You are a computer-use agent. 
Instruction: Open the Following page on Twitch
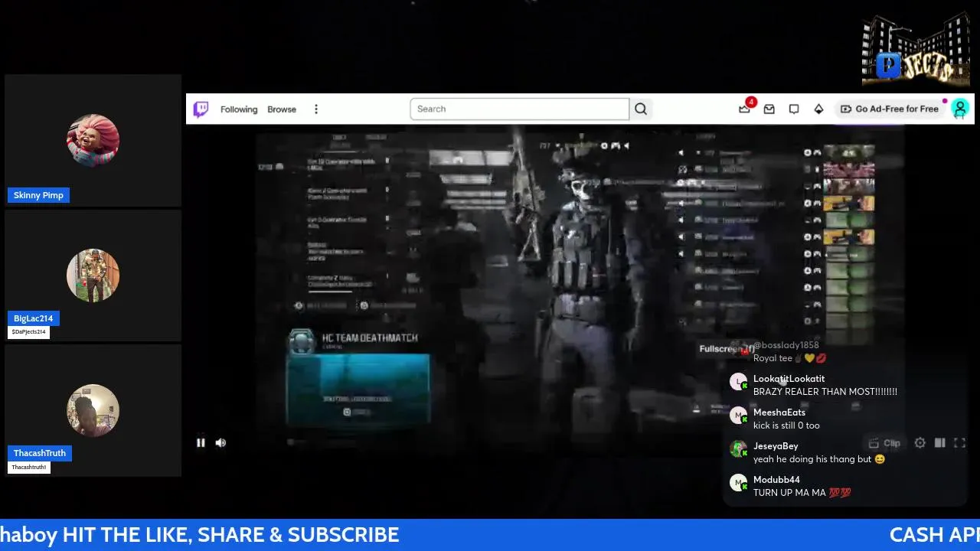pos(239,109)
